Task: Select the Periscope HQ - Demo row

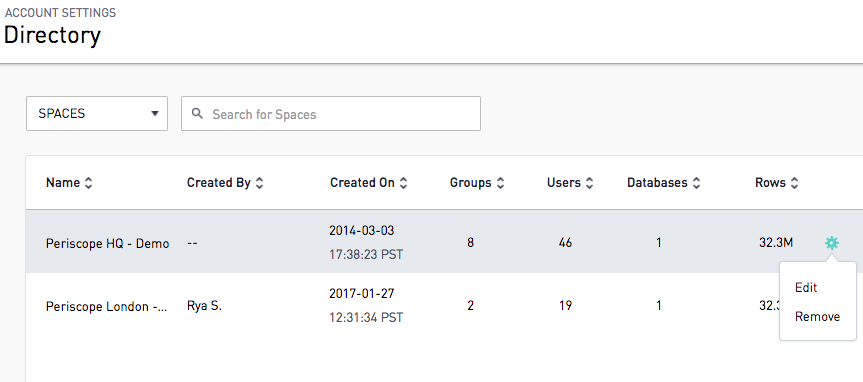Action: (444, 242)
